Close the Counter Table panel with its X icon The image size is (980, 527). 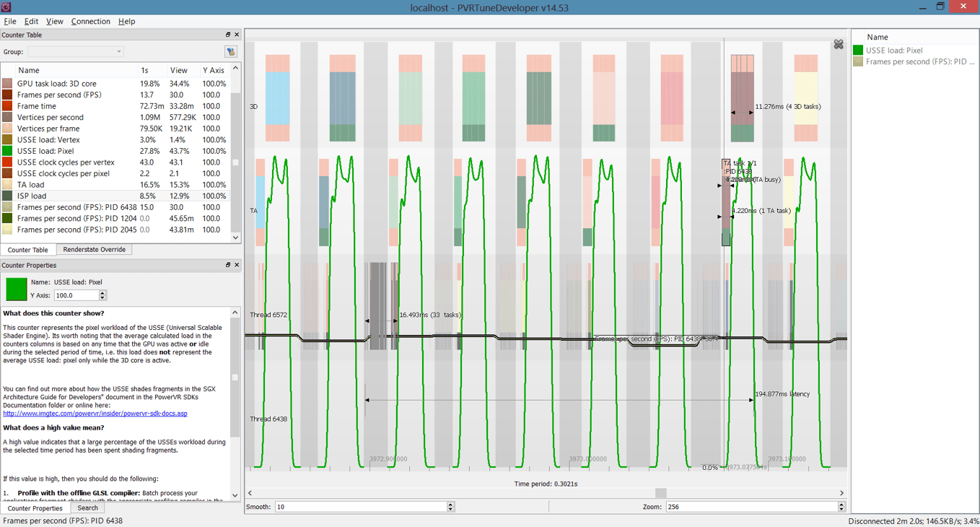click(x=236, y=34)
